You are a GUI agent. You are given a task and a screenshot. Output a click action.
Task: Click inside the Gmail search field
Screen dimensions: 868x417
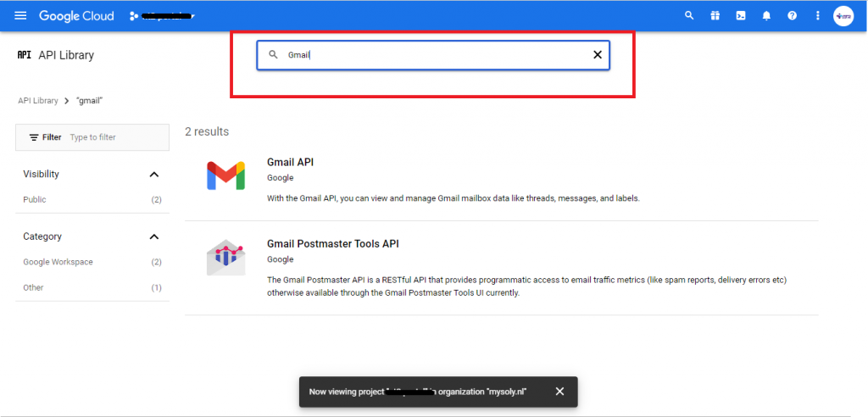pos(433,55)
